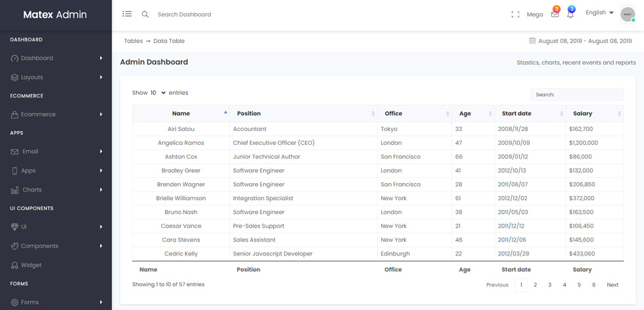Click the Layouts stack icon
The image size is (644, 310).
tap(14, 77)
